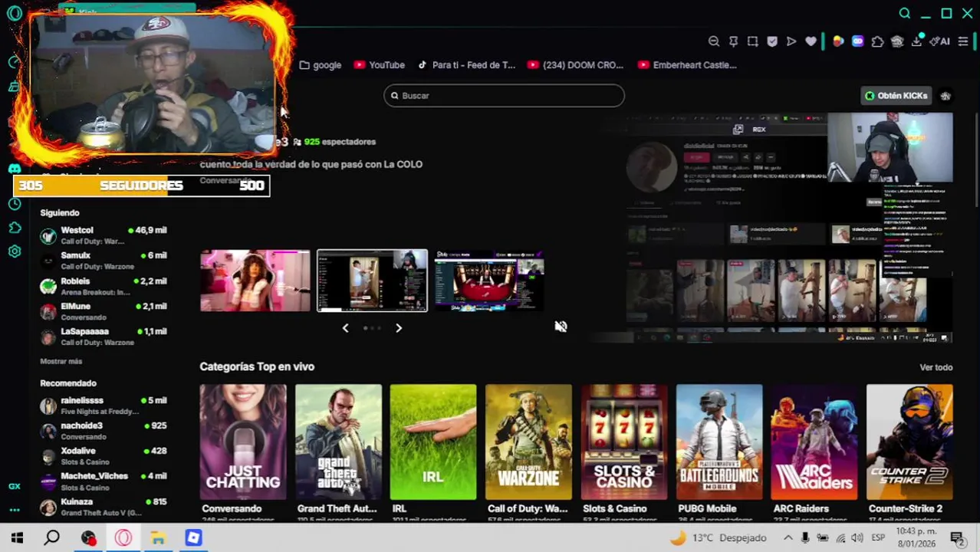
Task: Open Samulx channel in sidebar
Action: tap(104, 261)
